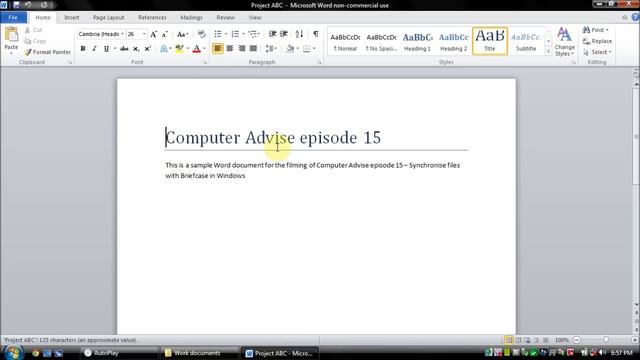Open the font size dropdown
640x360 pixels.
[144, 34]
